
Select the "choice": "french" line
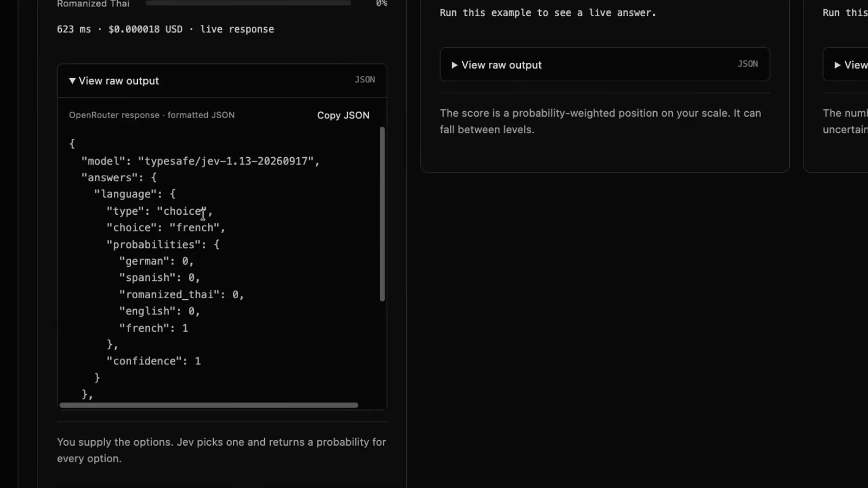coord(165,228)
